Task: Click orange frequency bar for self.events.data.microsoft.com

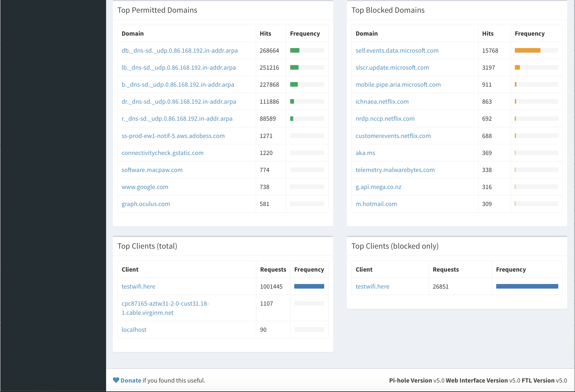Action: coord(527,50)
